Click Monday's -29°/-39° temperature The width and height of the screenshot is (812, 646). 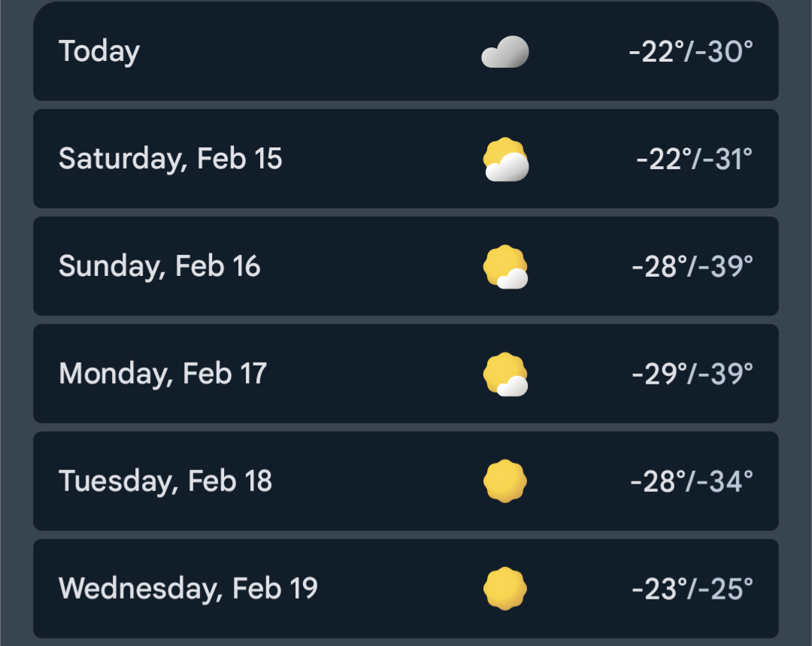(692, 375)
